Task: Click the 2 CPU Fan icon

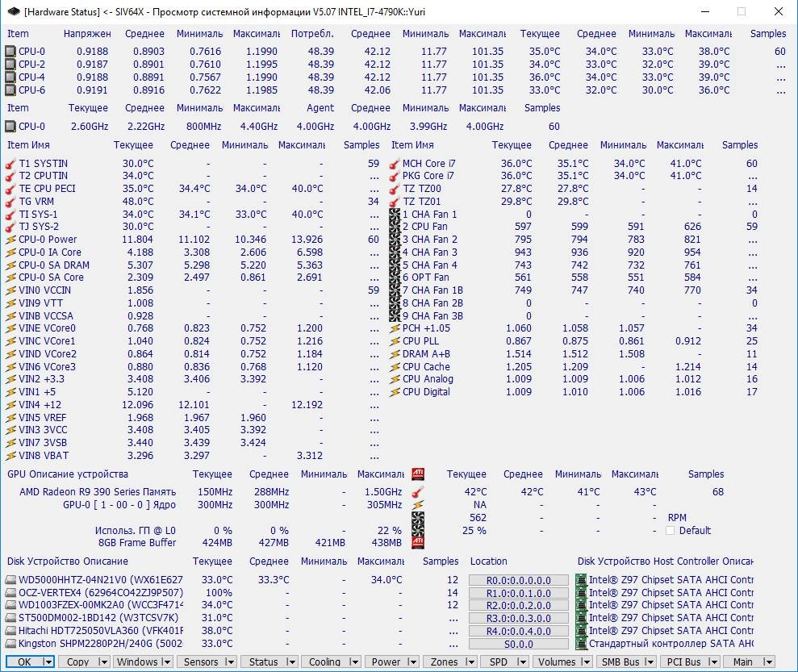Action: 395,227
